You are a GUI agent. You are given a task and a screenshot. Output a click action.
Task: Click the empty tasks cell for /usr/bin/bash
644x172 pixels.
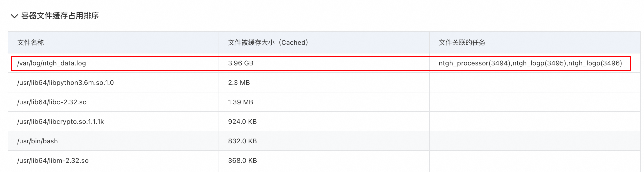pyautogui.click(x=534, y=141)
